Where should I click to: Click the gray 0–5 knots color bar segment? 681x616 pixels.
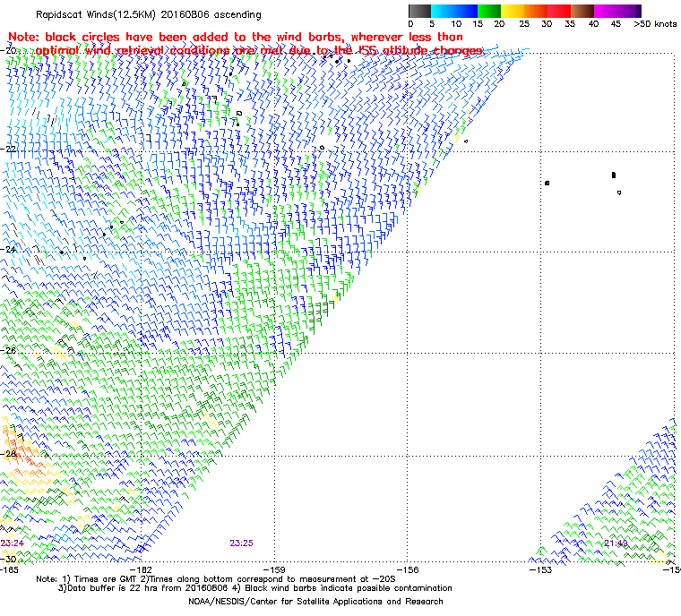click(419, 11)
